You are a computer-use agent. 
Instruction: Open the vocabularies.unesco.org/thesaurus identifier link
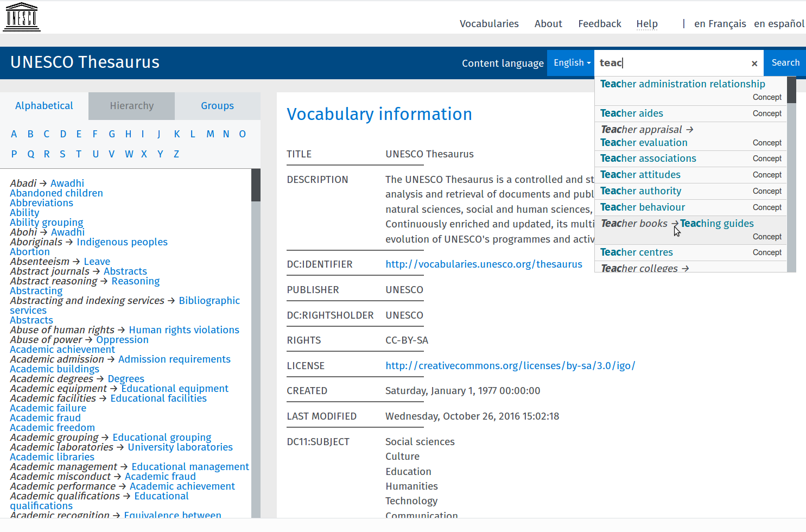[x=484, y=264]
